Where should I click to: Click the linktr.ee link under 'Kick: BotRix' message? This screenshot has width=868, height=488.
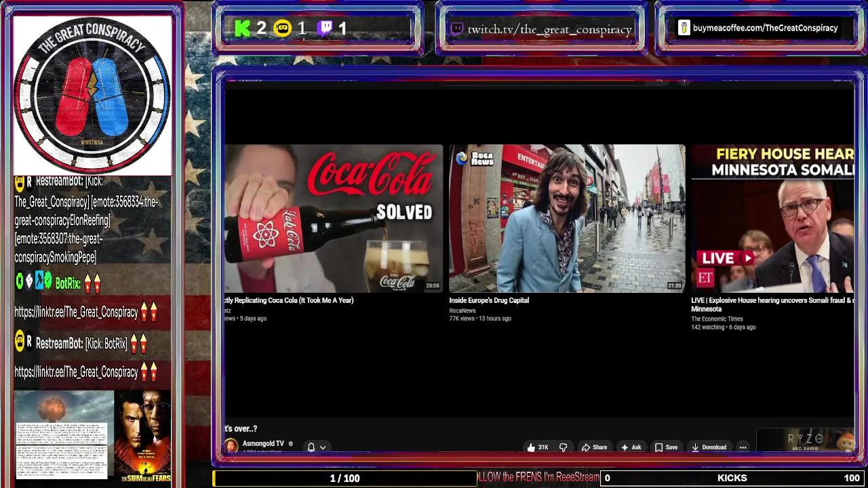[76, 372]
